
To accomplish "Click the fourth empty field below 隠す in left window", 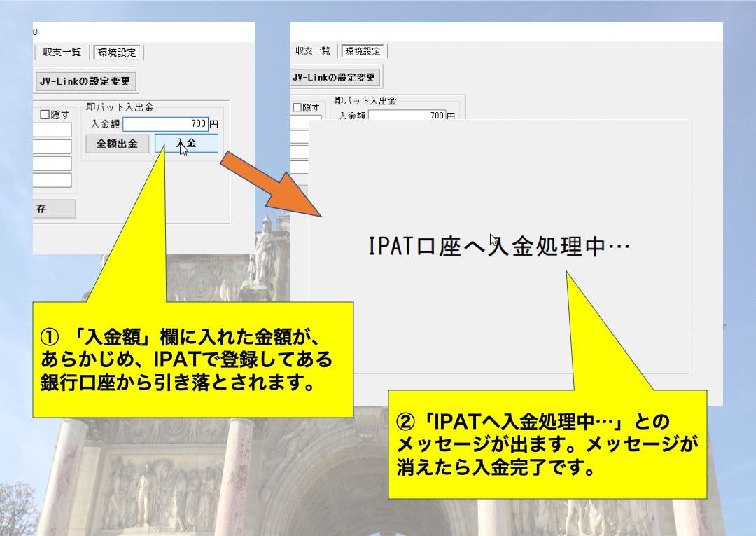I will 52,180.
